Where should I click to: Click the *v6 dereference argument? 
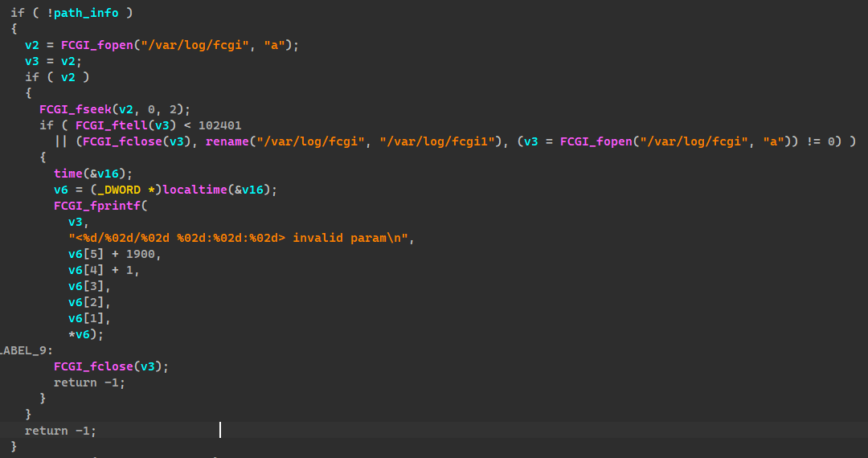tap(82, 334)
